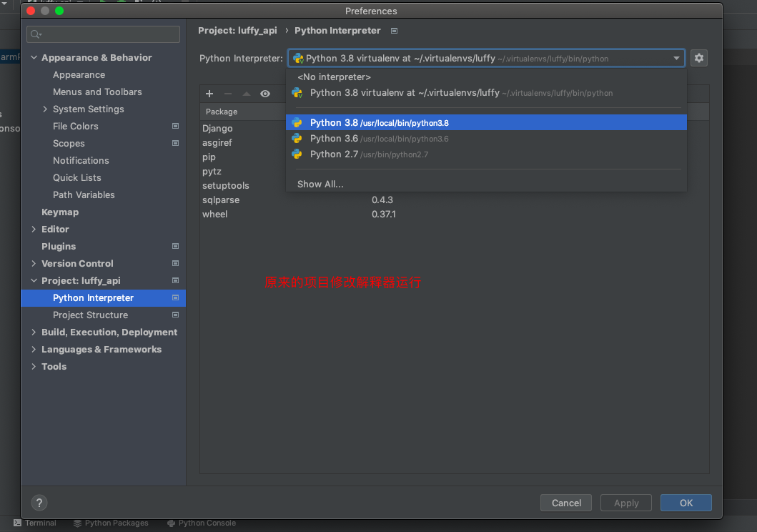This screenshot has width=757, height=532.
Task: Click the Package column header
Action: 222,112
